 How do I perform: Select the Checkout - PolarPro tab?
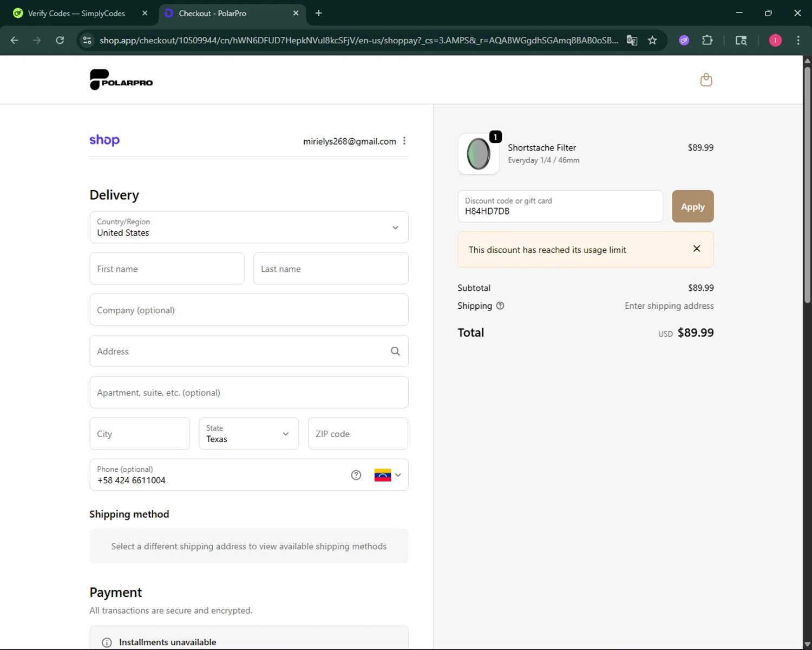(232, 13)
